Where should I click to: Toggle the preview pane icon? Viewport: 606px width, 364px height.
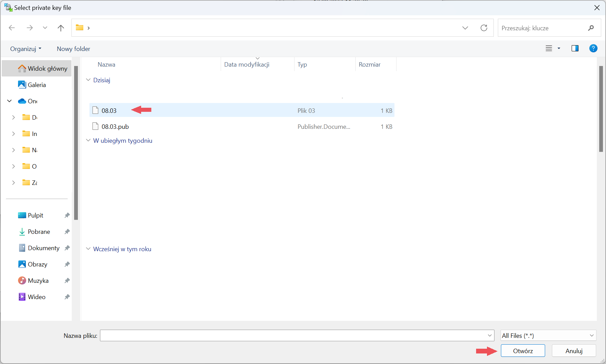point(575,48)
